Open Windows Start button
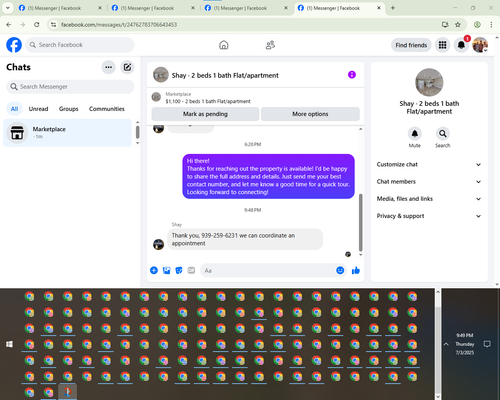Viewport: 500px width, 400px height. pos(9,344)
